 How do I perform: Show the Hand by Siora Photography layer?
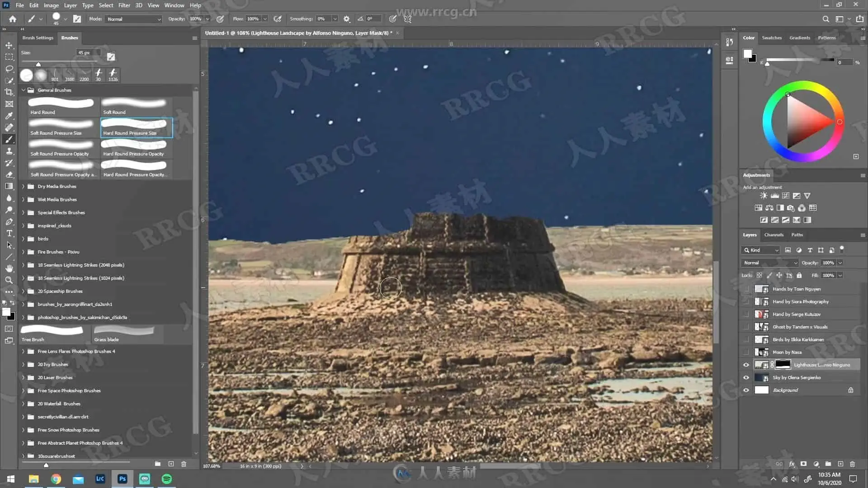(746, 301)
